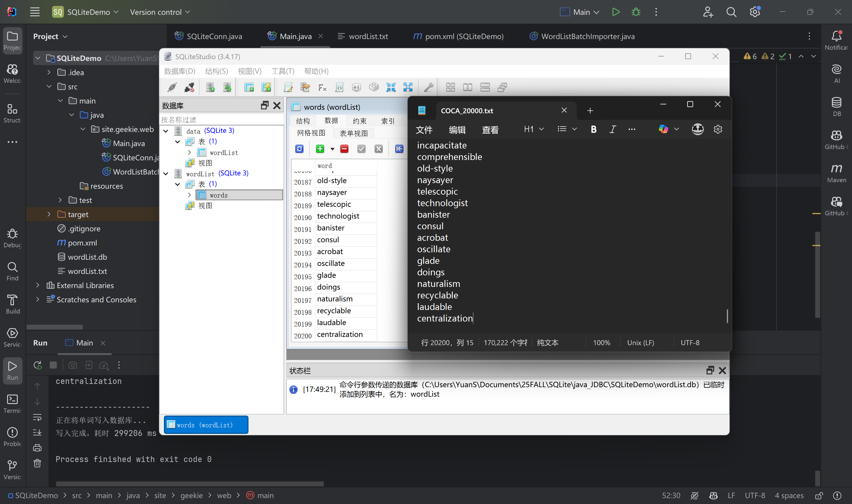Click the red delete row button
The image size is (852, 504).
pyautogui.click(x=344, y=149)
